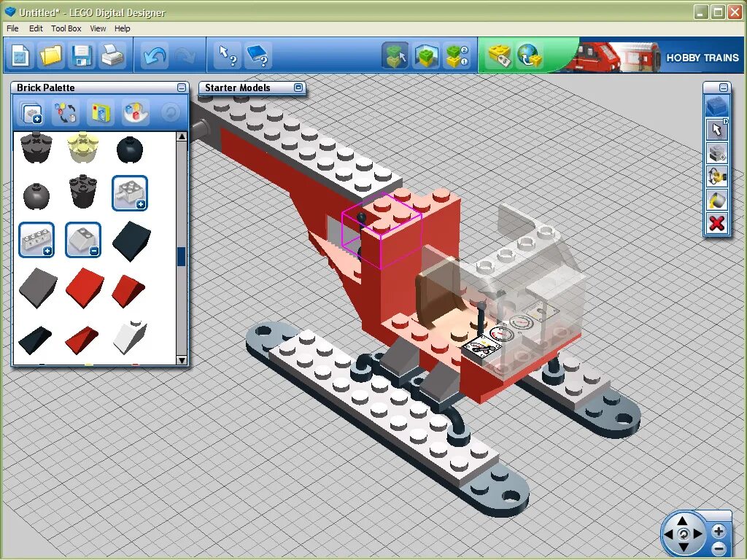The height and width of the screenshot is (560, 747).
Task: Select the dark grey dome brick
Action: (36, 195)
